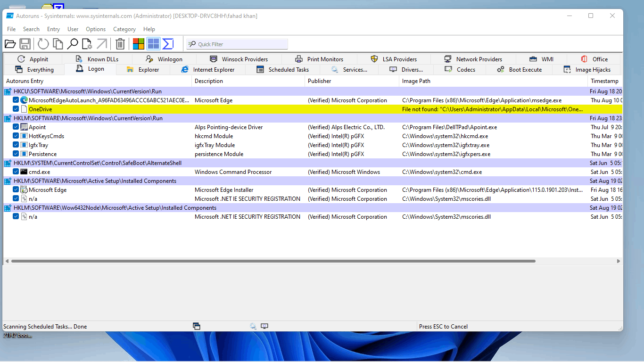Click the Find magnifier toolbar icon
This screenshot has width=644, height=362.
[x=73, y=44]
